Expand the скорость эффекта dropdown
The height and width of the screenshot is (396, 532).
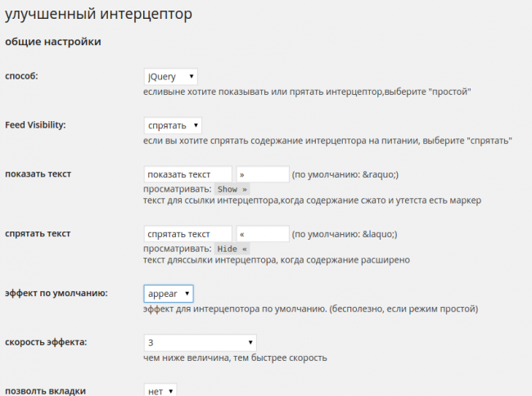point(200,342)
